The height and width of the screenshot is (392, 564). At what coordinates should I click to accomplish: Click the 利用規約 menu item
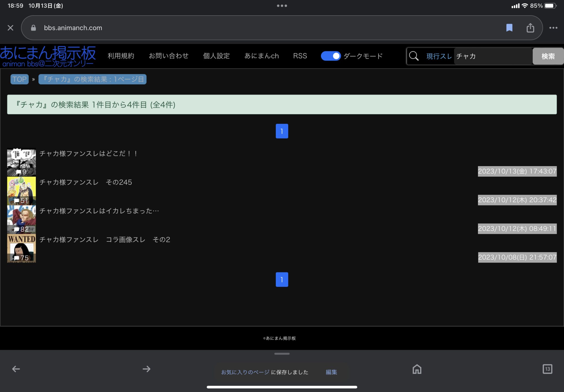[121, 56]
